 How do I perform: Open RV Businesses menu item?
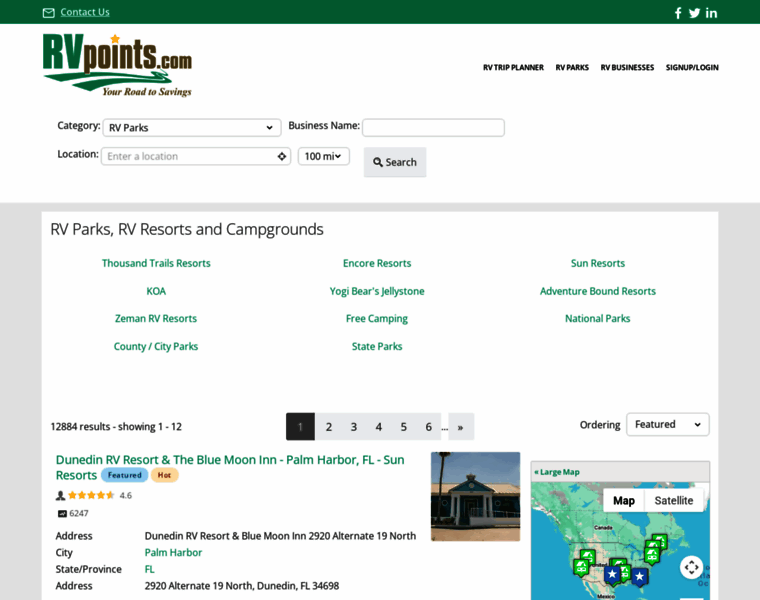(627, 67)
